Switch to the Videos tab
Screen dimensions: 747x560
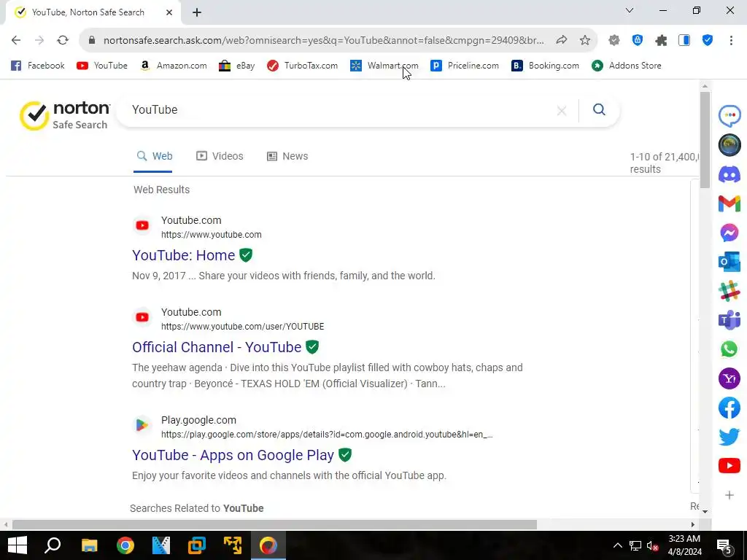click(220, 156)
